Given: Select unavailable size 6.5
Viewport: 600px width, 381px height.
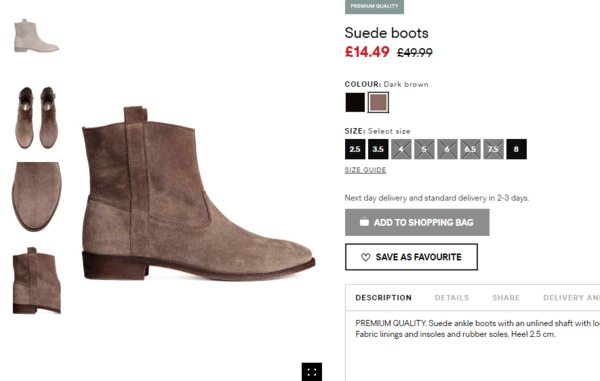Looking at the screenshot, I should click(470, 149).
